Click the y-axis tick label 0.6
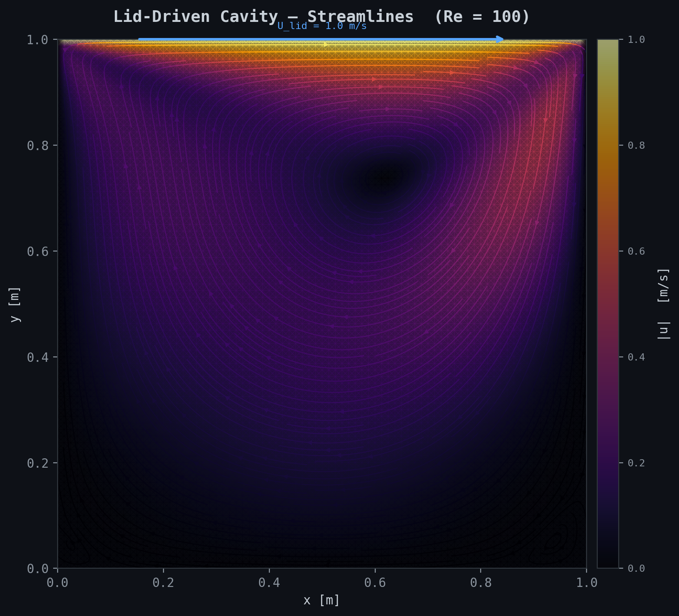Image resolution: width=679 pixels, height=616 pixels. pos(38,251)
